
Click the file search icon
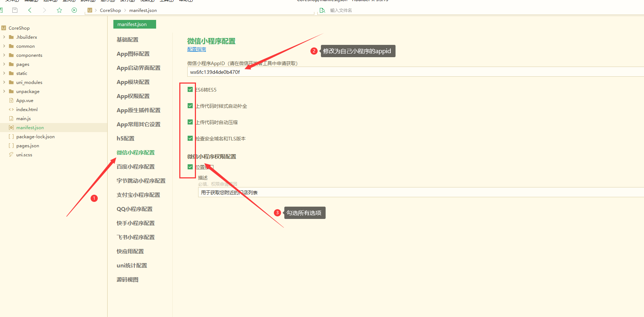click(x=322, y=10)
